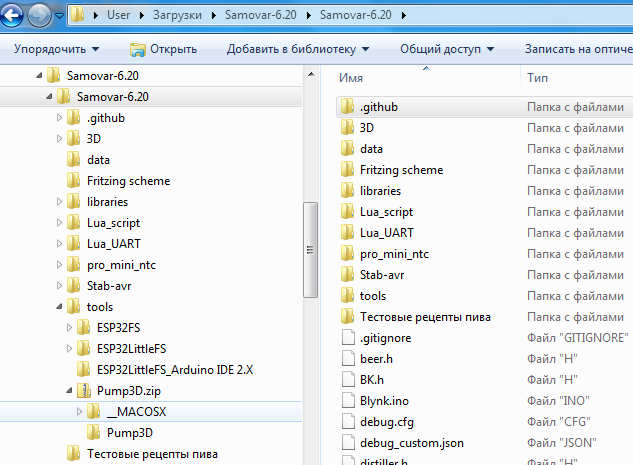Select the User breadcrumb in the address bar
The image size is (633, 465).
[118, 15]
